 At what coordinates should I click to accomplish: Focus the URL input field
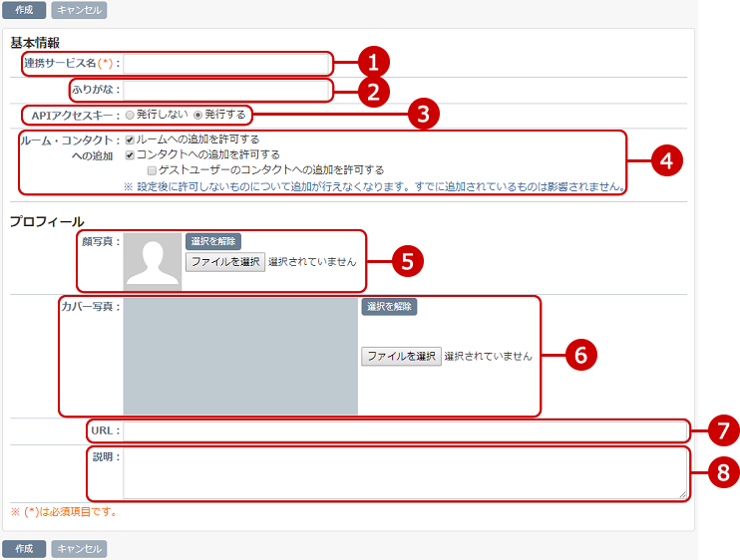[405, 431]
